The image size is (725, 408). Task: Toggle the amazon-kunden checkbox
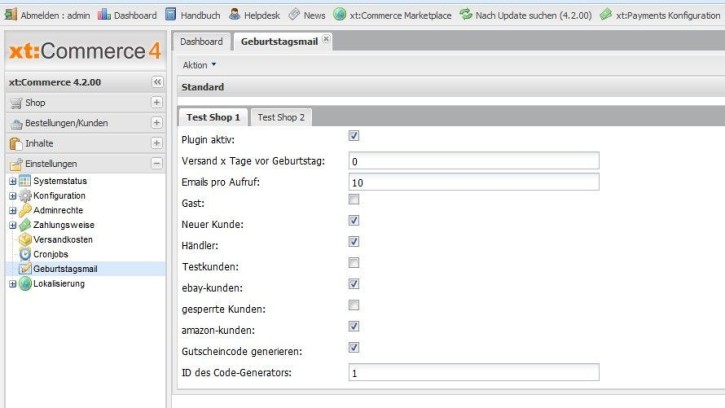coord(354,327)
